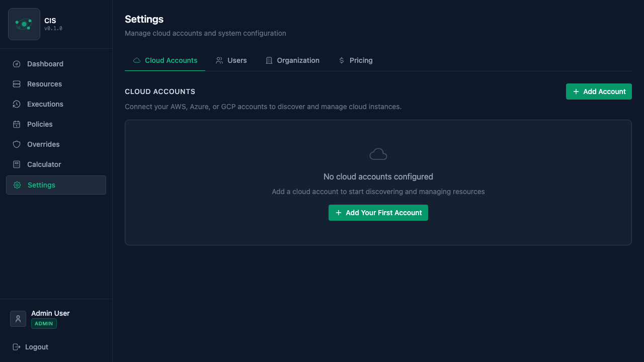Click the Settings page heading

144,19
